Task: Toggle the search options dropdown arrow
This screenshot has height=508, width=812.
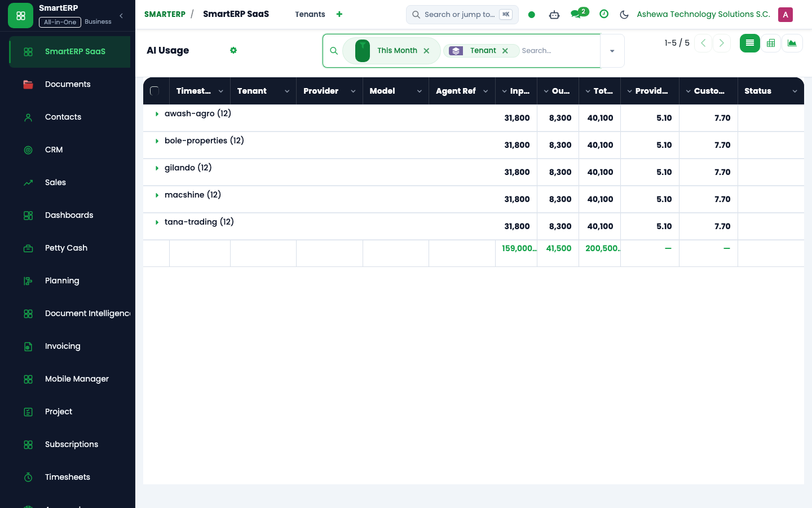Action: (x=612, y=51)
